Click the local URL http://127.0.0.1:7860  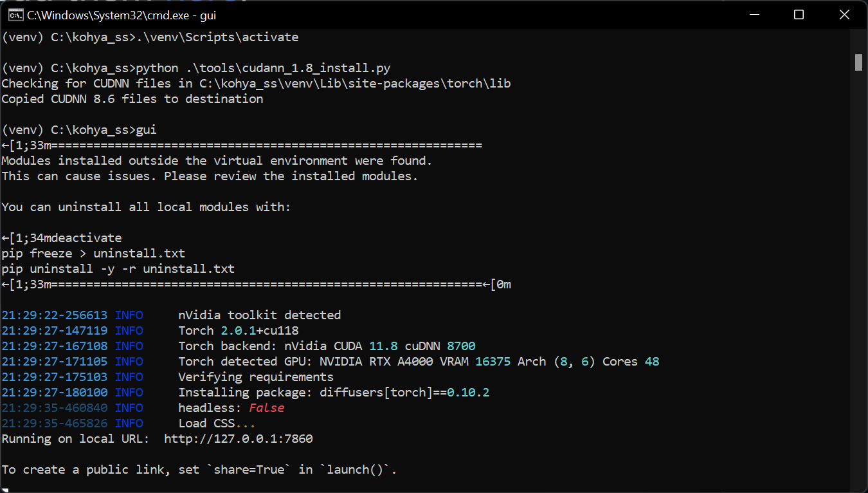coord(239,439)
